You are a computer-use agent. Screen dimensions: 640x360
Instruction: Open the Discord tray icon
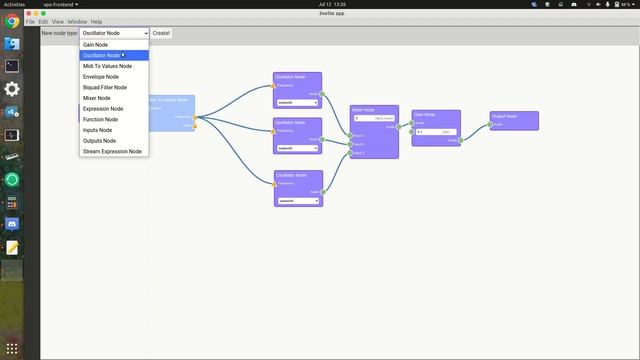click(574, 4)
